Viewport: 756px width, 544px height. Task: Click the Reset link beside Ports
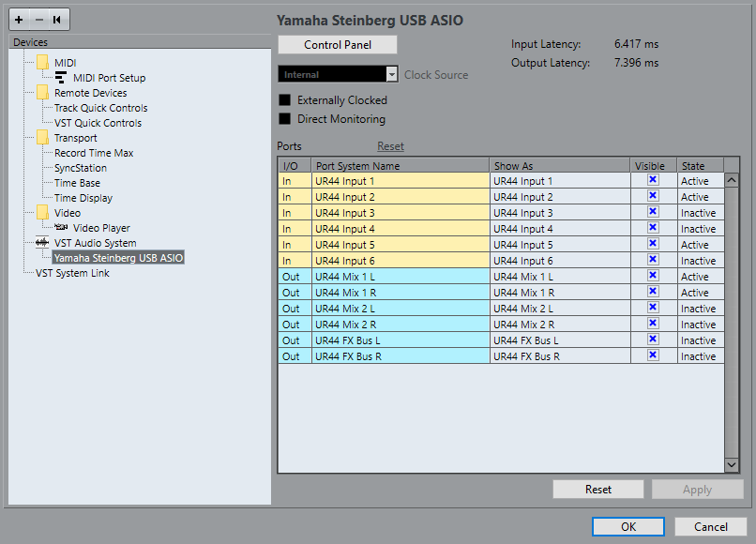click(x=390, y=145)
